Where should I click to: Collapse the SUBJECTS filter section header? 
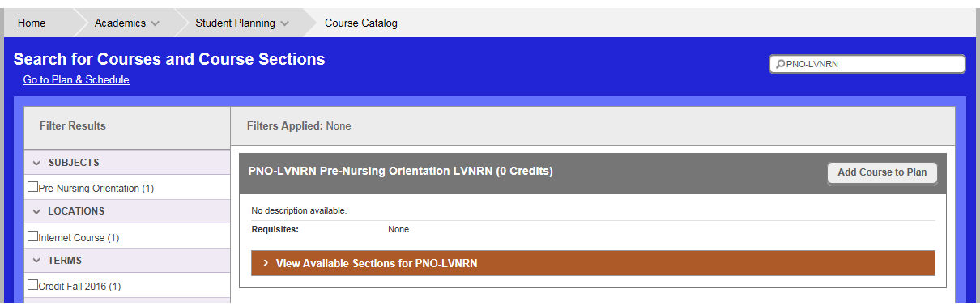[x=127, y=163]
